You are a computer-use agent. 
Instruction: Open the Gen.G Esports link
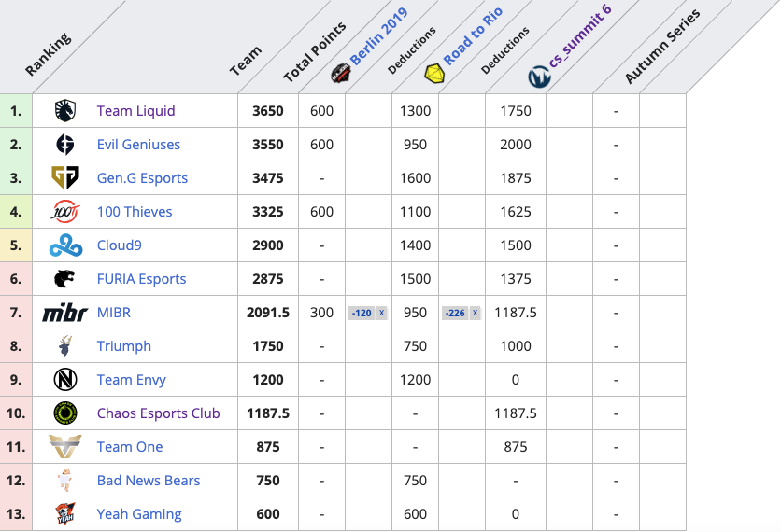pyautogui.click(x=142, y=177)
